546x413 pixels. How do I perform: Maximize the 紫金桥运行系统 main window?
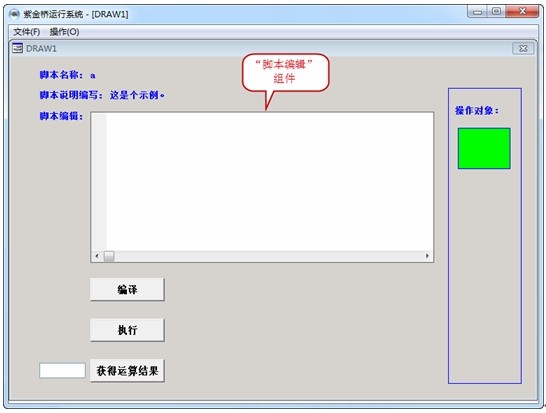point(496,11)
